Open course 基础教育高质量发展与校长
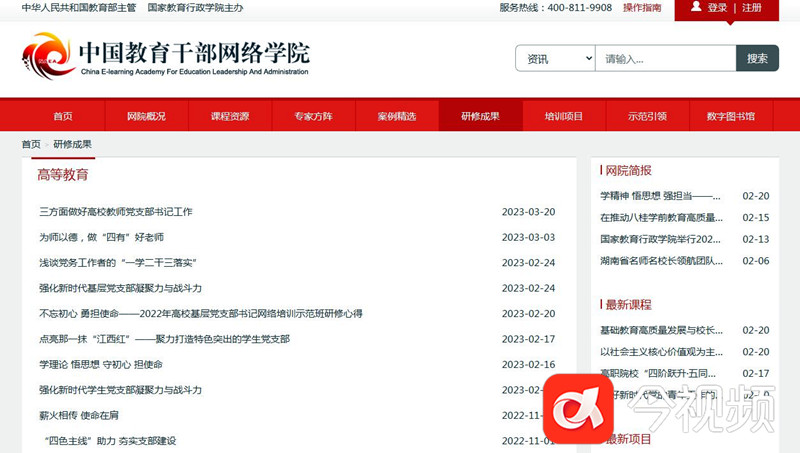The height and width of the screenshot is (453, 800). pyautogui.click(x=660, y=330)
